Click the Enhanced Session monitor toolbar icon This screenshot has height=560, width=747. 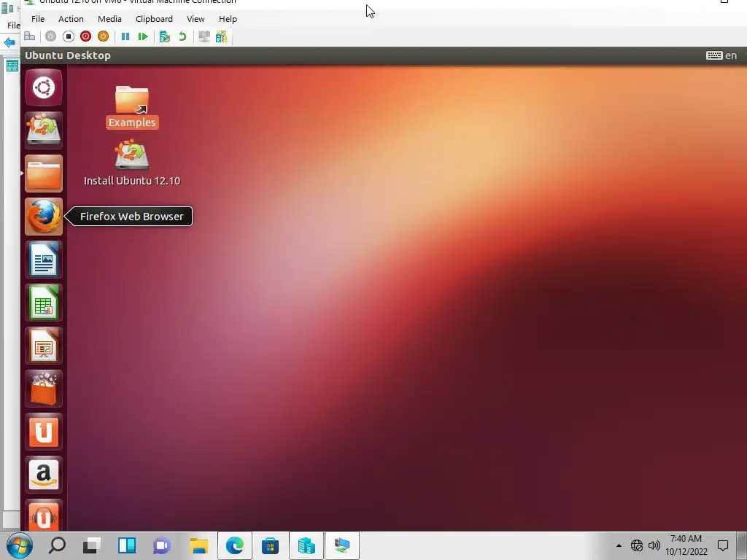tap(204, 36)
